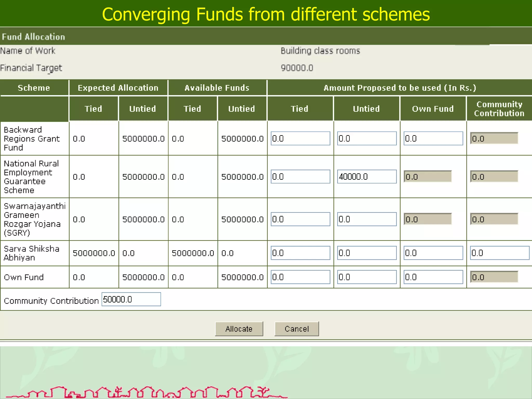Image resolution: width=532 pixels, height=399 pixels.
Task: Click Sarva Shiksha Abhiyan expected Tied 5000000.0
Action: [94, 253]
